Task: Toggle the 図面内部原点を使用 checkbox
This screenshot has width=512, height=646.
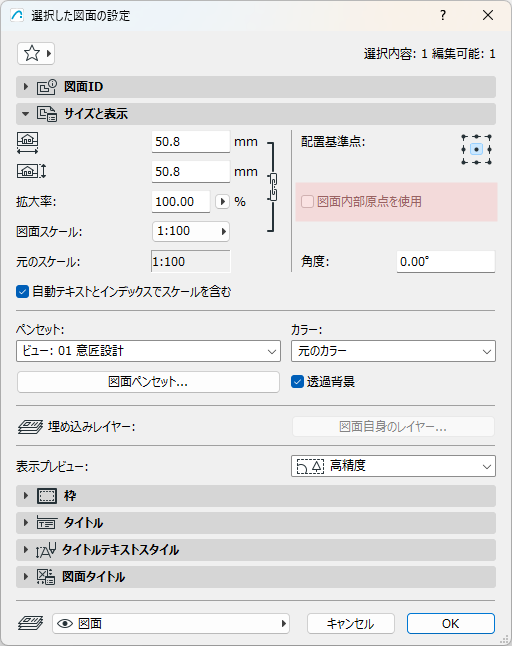Action: (307, 202)
